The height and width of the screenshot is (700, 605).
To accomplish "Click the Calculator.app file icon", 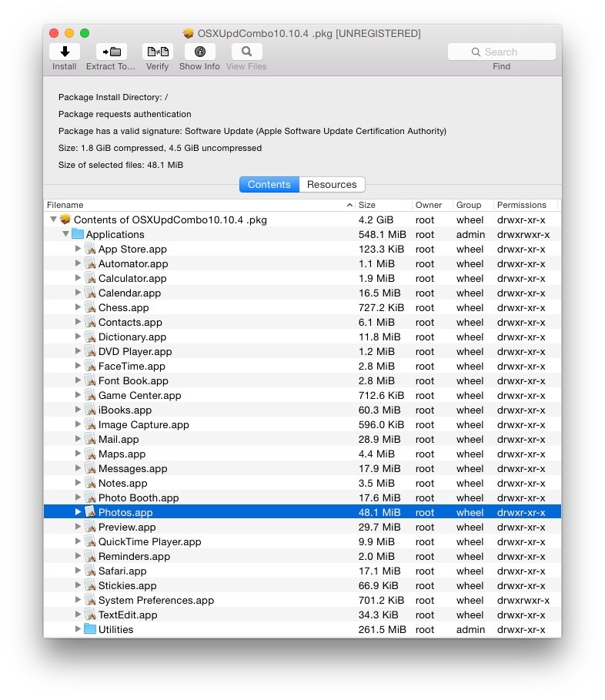I will point(90,278).
